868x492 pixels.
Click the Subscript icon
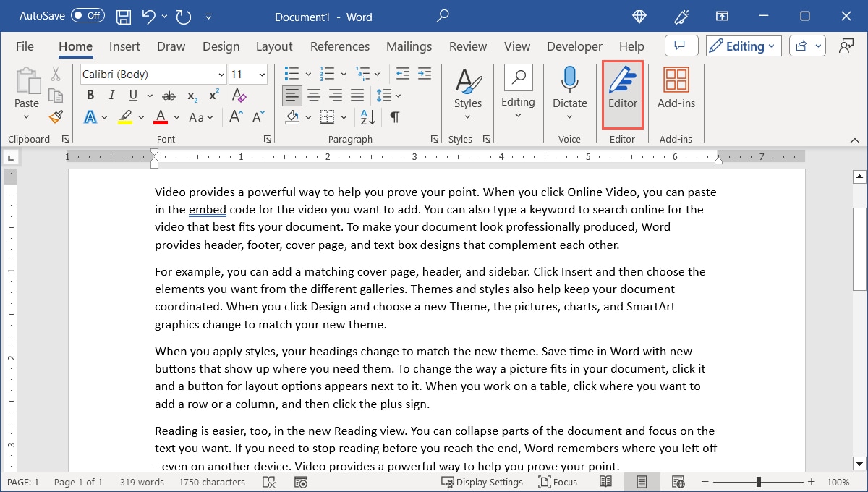tap(192, 95)
